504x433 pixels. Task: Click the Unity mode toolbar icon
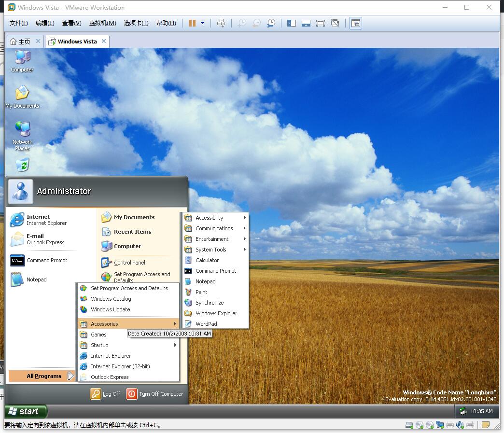[x=335, y=23]
